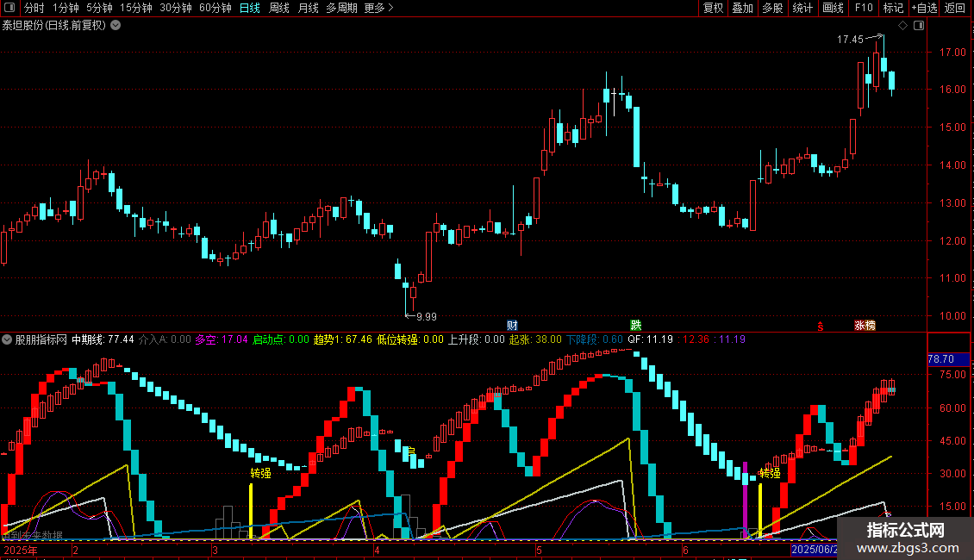974x560 pixels.
Task: Open 多周期 multi-period view
Action: [x=341, y=8]
